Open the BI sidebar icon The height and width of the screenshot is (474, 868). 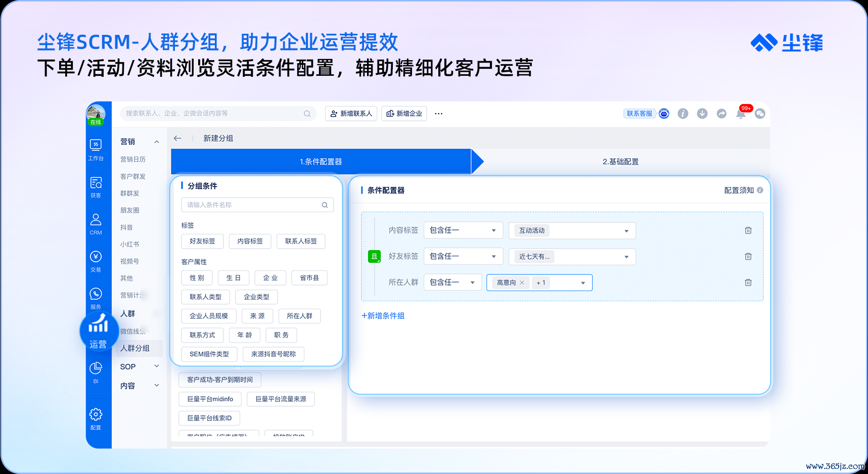point(96,372)
